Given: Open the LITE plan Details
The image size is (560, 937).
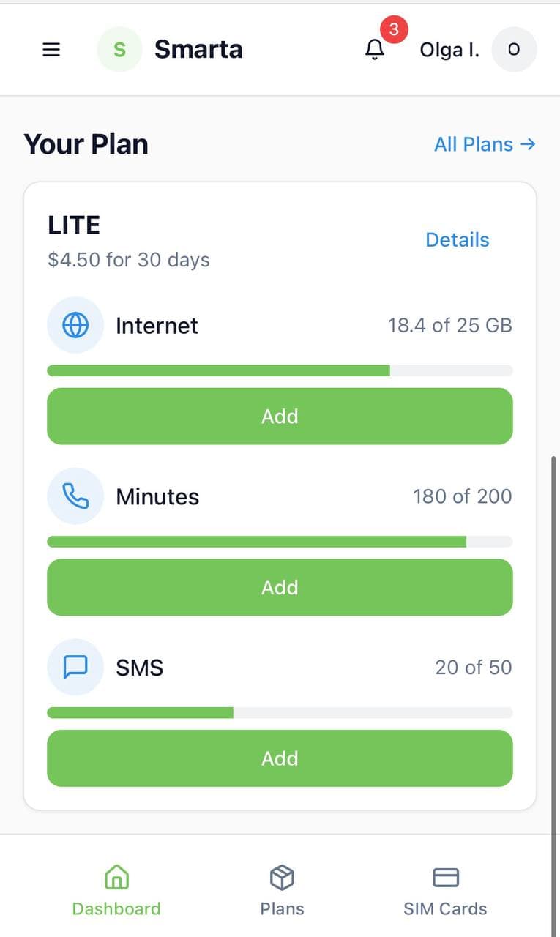Looking at the screenshot, I should (x=457, y=239).
